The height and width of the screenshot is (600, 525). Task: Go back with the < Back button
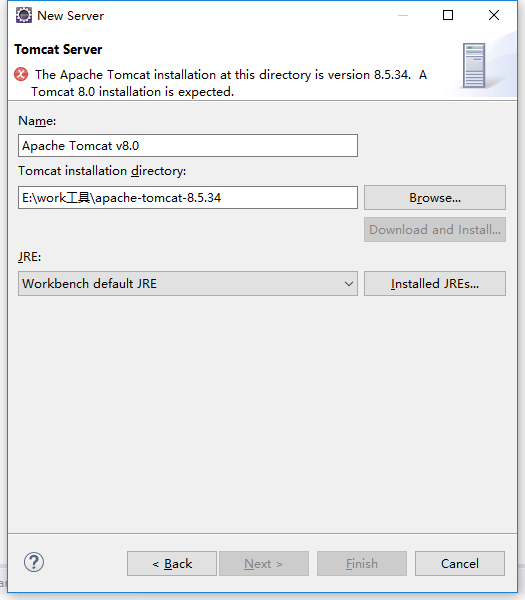click(172, 564)
